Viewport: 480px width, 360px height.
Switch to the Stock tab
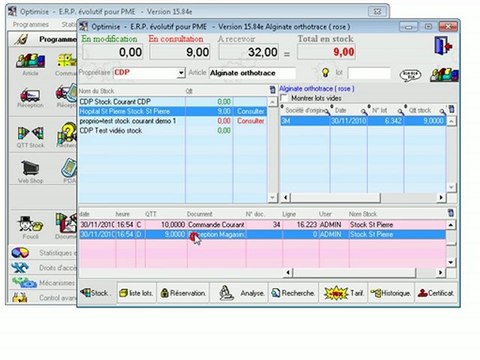[97, 293]
